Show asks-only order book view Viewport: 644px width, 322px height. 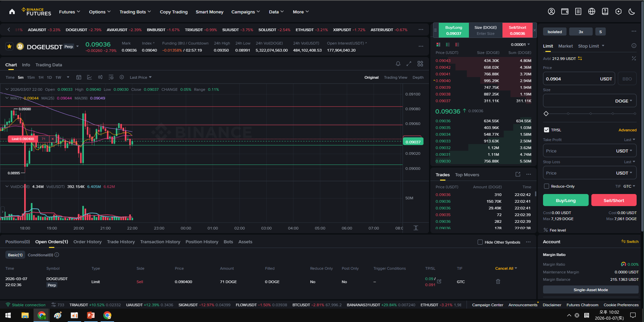(x=457, y=45)
